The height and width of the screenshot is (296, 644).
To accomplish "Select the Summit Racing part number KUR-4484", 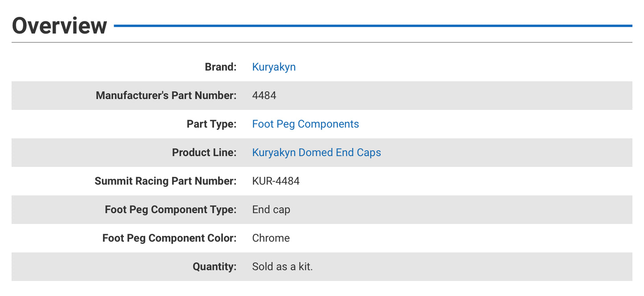I will tap(276, 181).
